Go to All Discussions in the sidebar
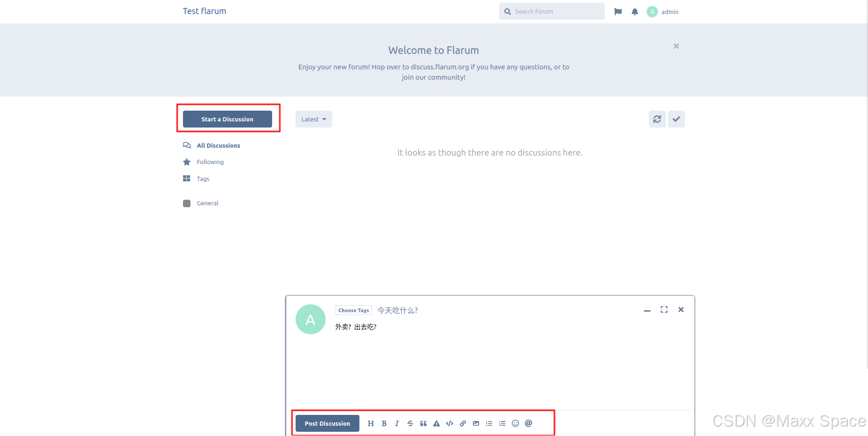 point(218,145)
